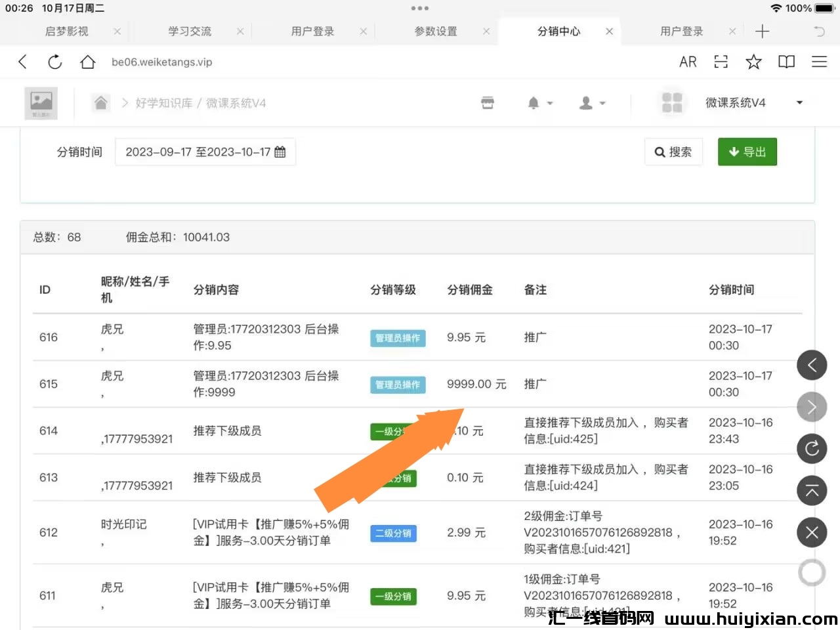Switch to the 学习交流 tab
The width and height of the screenshot is (840, 630).
190,31
